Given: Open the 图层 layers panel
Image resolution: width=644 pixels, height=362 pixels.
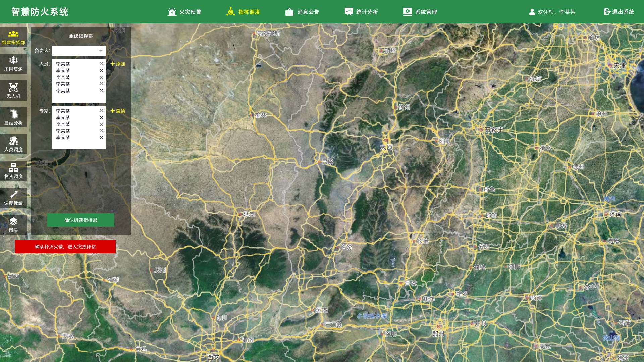Looking at the screenshot, I should pos(13,225).
